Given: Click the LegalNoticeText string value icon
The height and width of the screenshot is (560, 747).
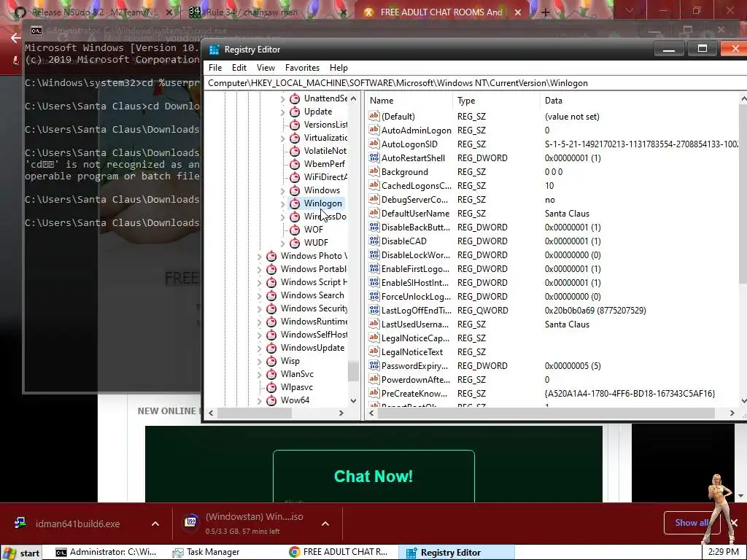Looking at the screenshot, I should pyautogui.click(x=374, y=352).
